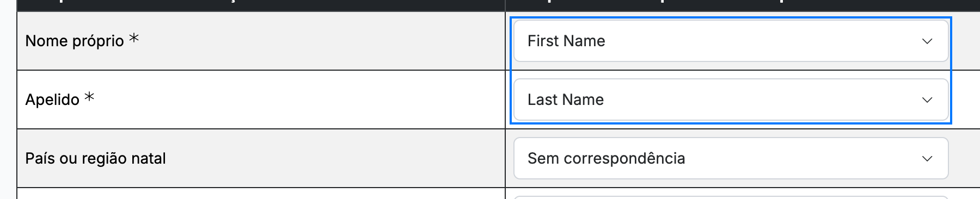Expand the Sem correspondência dropdown
Viewport: 980px width, 199px height.
click(731, 158)
